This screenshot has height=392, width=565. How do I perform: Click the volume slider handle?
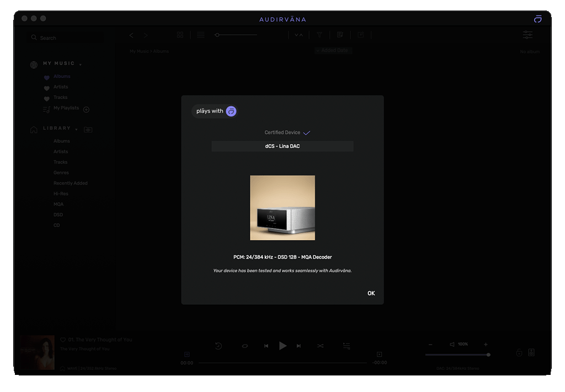coord(488,355)
